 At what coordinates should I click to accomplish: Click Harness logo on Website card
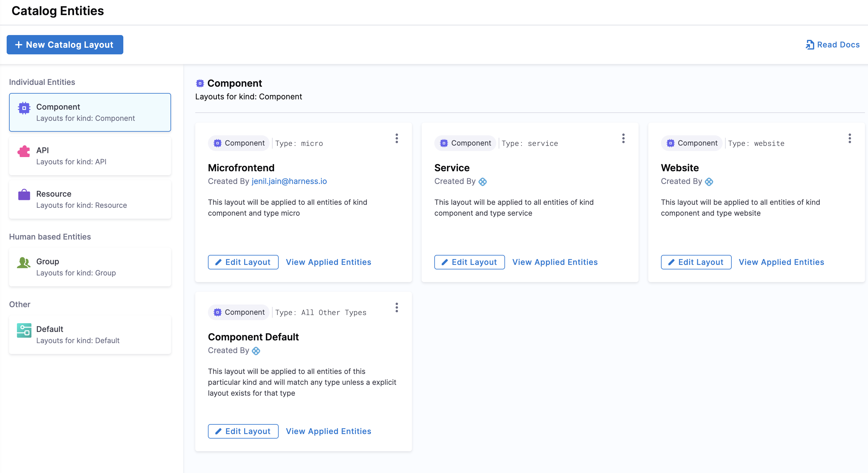point(709,182)
